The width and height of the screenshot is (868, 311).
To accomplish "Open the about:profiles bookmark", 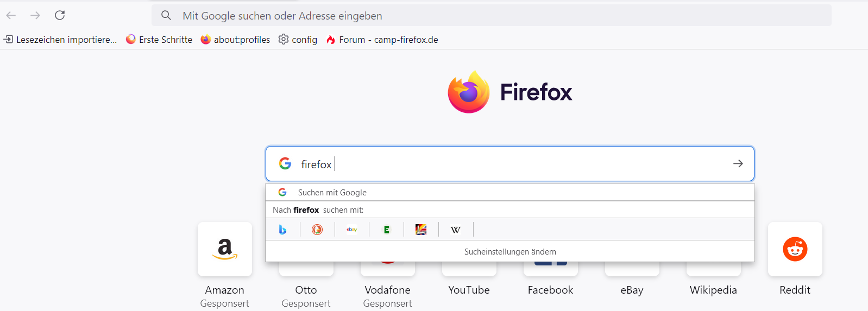I will pyautogui.click(x=235, y=40).
